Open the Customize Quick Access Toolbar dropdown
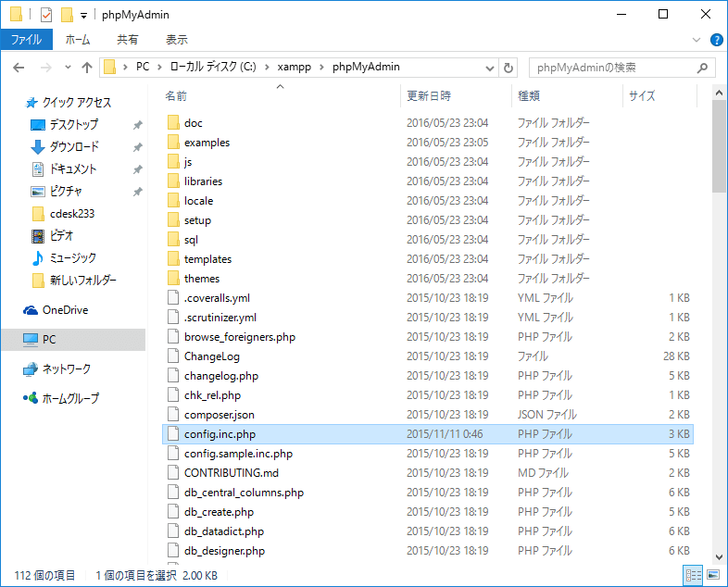 click(x=83, y=16)
